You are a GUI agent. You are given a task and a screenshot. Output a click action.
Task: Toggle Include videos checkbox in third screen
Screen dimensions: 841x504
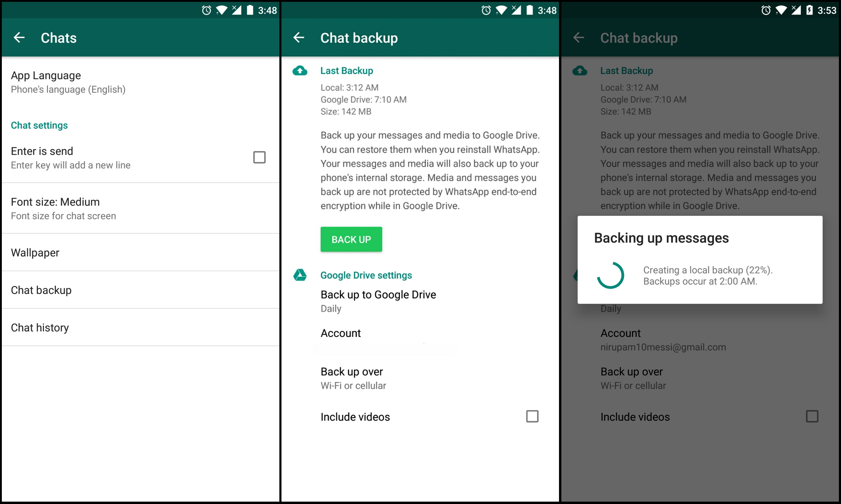812,416
